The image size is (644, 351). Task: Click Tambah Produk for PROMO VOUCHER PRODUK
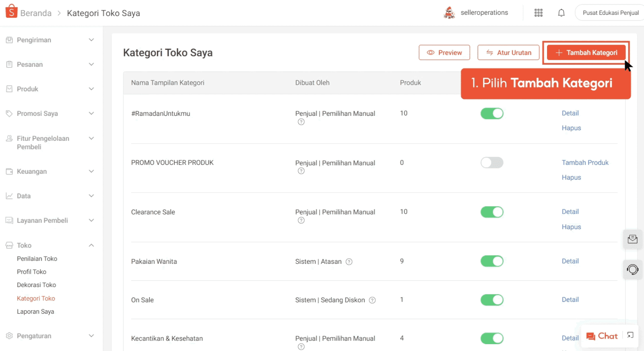[585, 162]
